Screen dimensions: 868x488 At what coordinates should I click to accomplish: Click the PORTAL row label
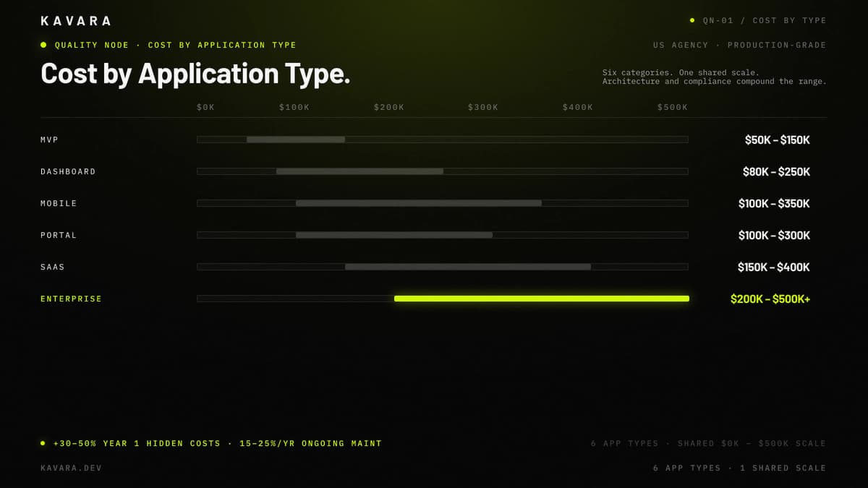tap(59, 235)
